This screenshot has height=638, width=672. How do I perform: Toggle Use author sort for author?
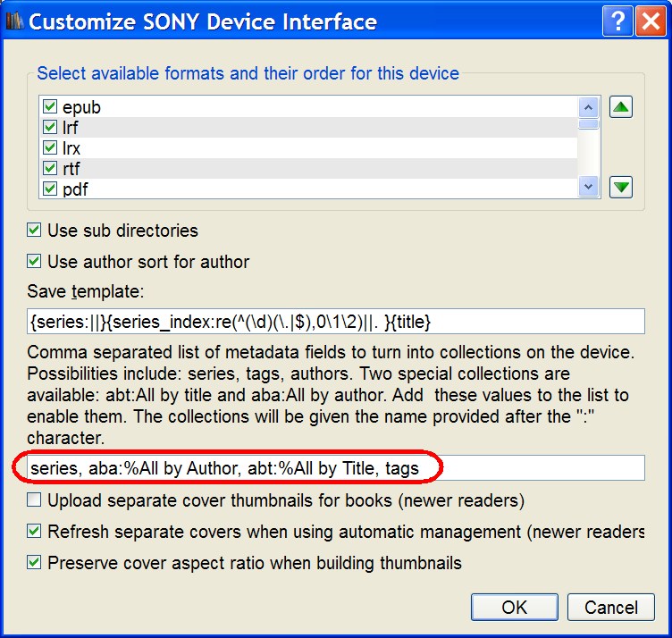34,262
